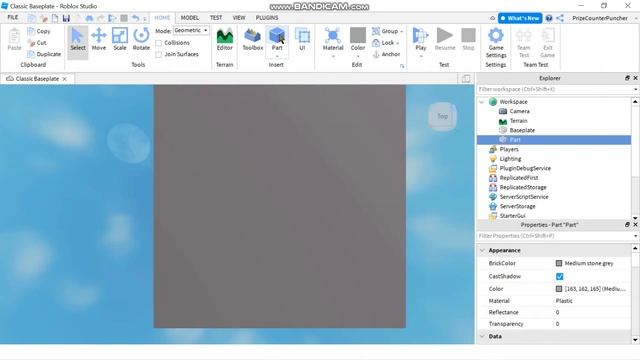
Task: Switch to the VIEW tab
Action: click(x=239, y=18)
